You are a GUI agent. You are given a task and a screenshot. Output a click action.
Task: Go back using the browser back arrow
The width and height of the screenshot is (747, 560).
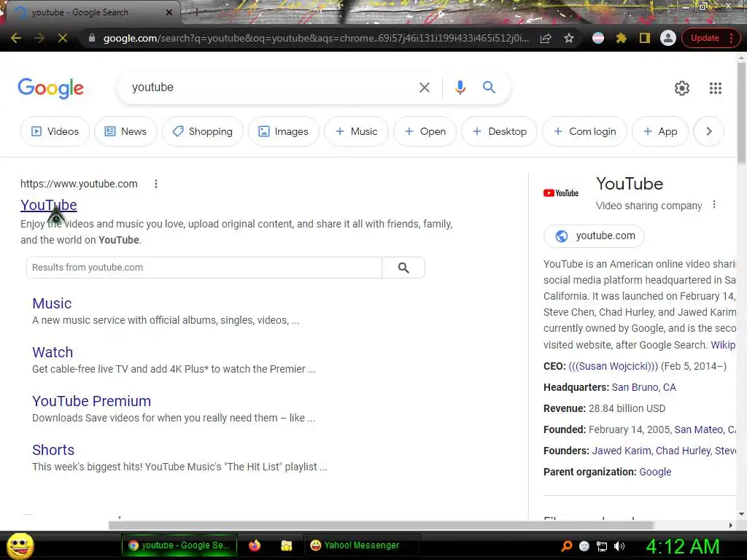(x=16, y=38)
